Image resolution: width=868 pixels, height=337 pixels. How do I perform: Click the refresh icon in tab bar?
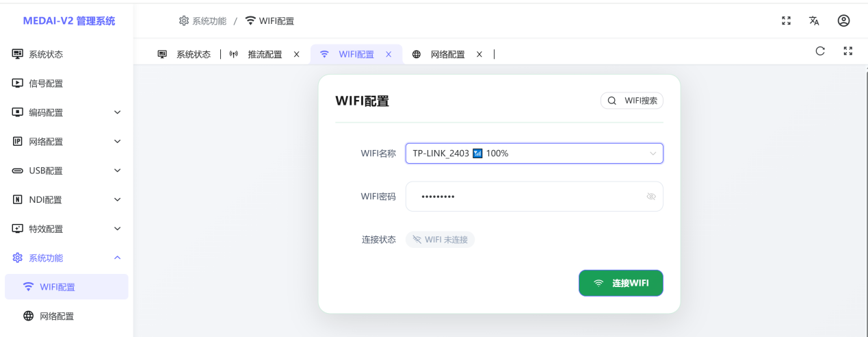[820, 51]
